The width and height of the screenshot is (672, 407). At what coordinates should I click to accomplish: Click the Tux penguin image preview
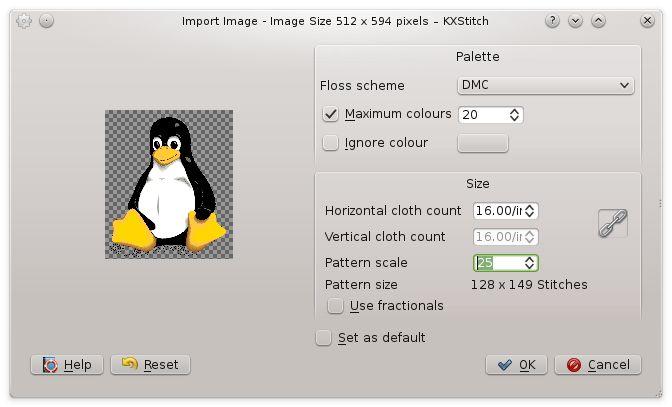click(x=169, y=184)
